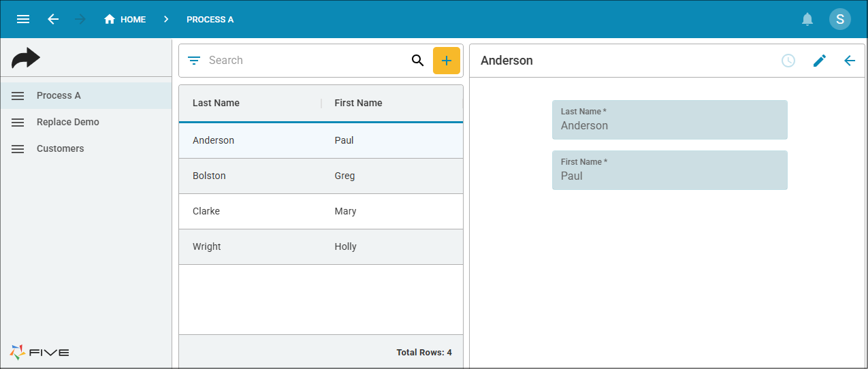Click the HOME breadcrumb icon
Screen dimensions: 868x369
point(110,19)
